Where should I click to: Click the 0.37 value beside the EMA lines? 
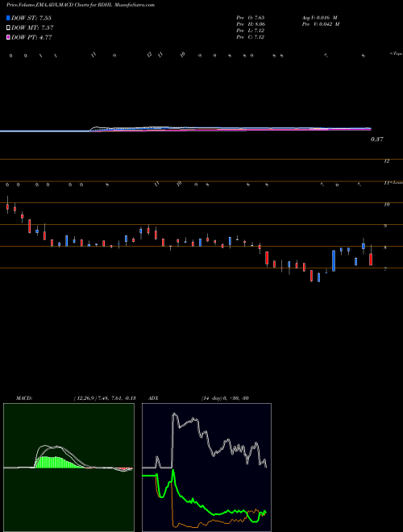377,139
